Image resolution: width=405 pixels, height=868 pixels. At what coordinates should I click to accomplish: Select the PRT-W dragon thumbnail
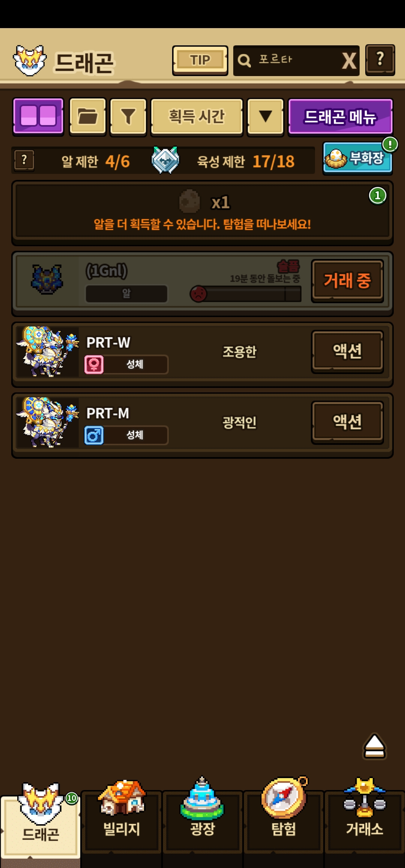pyautogui.click(x=48, y=352)
